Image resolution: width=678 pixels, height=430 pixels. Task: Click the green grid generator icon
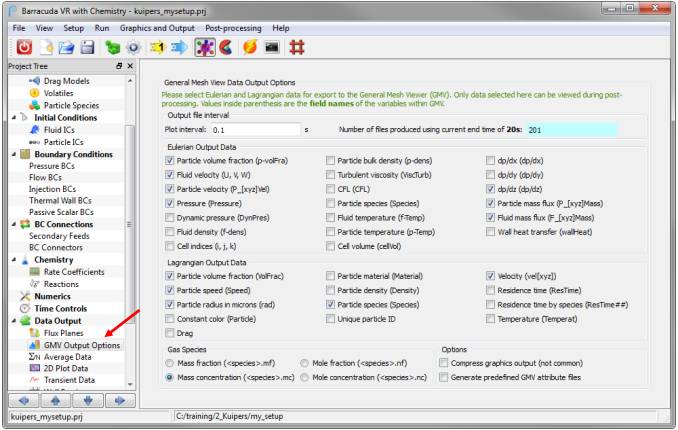[x=113, y=47]
